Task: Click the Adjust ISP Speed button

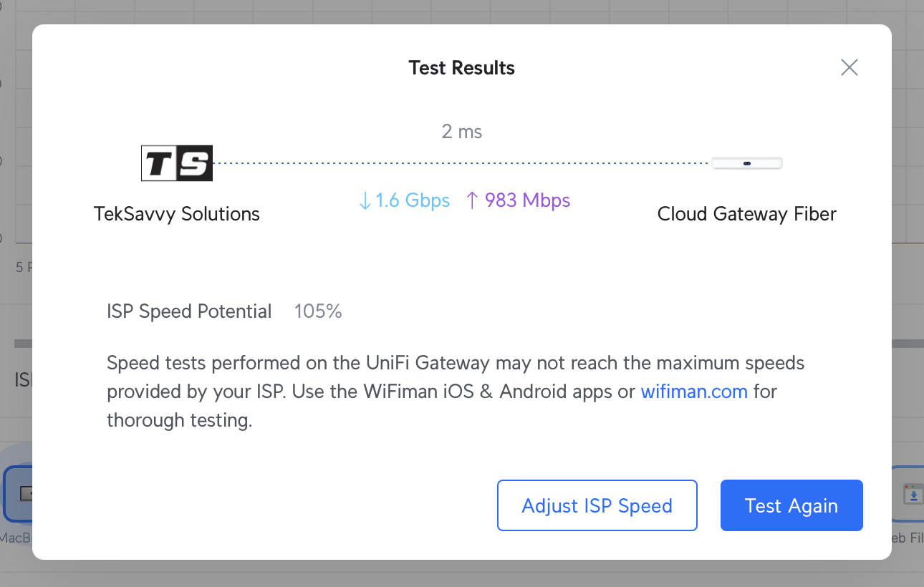Action: [x=597, y=505]
